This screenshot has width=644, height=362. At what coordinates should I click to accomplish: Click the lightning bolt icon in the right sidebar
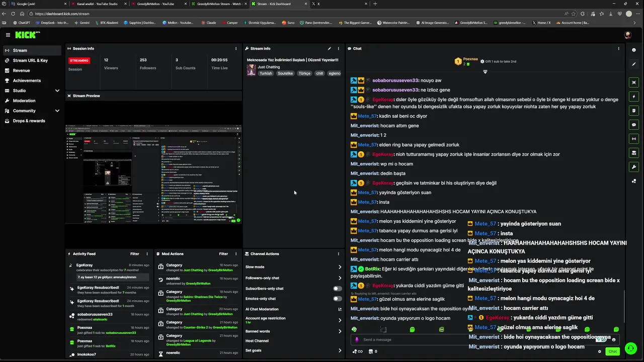coord(633,97)
